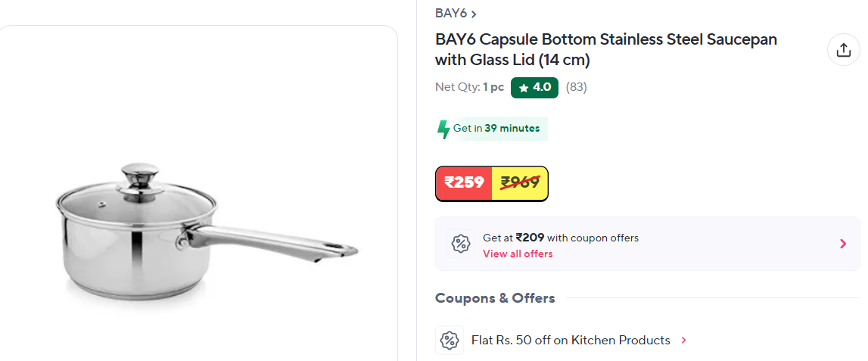Click the saucepan product image
Image resolution: width=868 pixels, height=361 pixels.
tap(205, 229)
